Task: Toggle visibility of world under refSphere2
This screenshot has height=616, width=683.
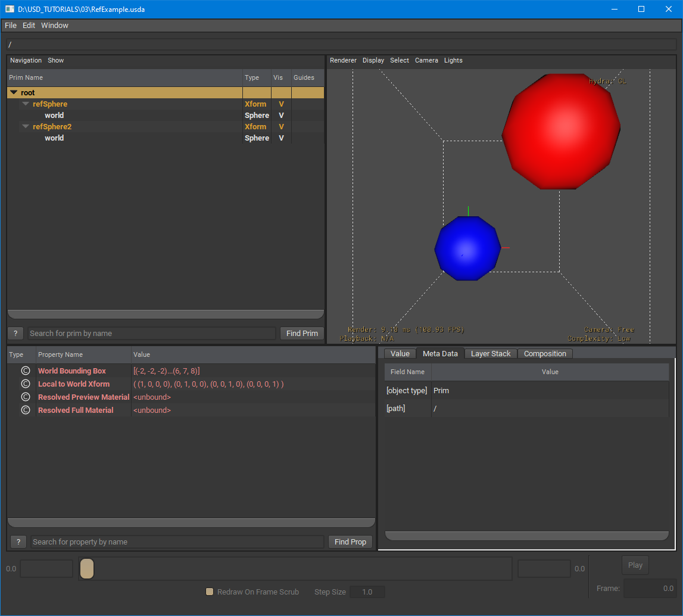Action: coord(280,138)
